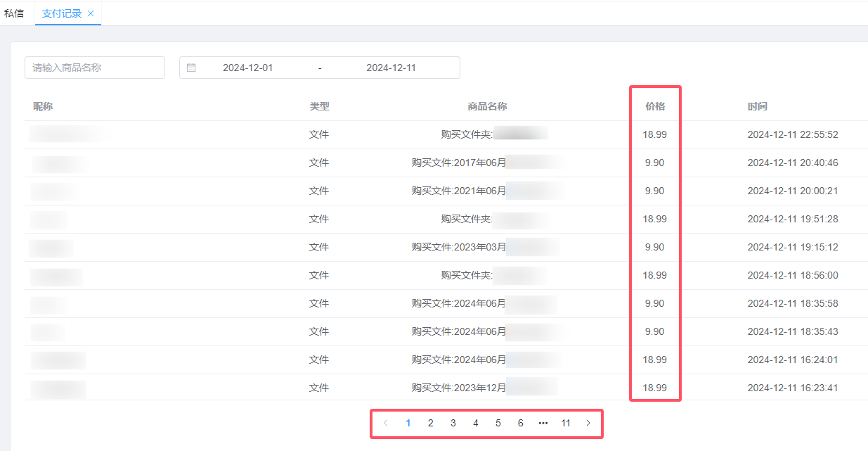Click the 类型 column header

[x=320, y=106]
